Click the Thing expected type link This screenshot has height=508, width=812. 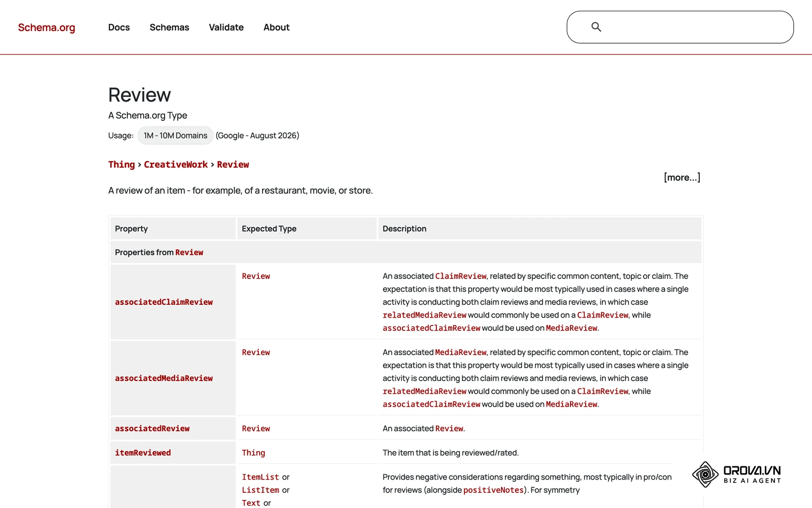pyautogui.click(x=253, y=453)
